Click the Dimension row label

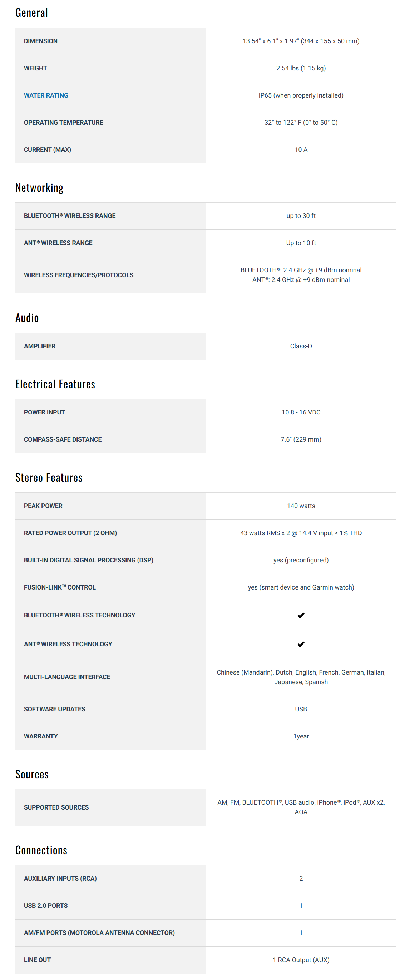coord(41,41)
